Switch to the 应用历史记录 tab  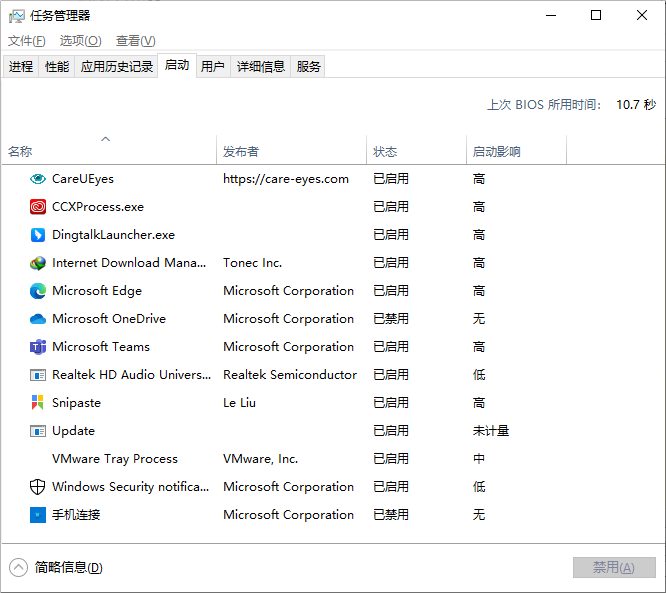click(116, 66)
